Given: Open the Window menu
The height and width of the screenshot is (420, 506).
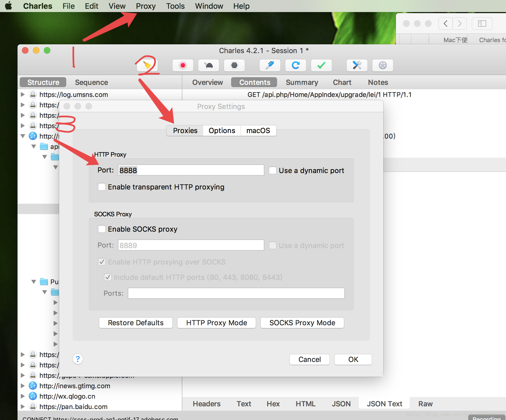Looking at the screenshot, I should [x=209, y=6].
